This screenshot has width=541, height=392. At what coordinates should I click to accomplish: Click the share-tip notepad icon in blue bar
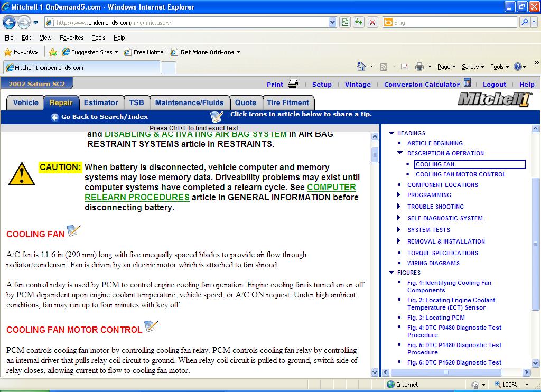[x=216, y=117]
